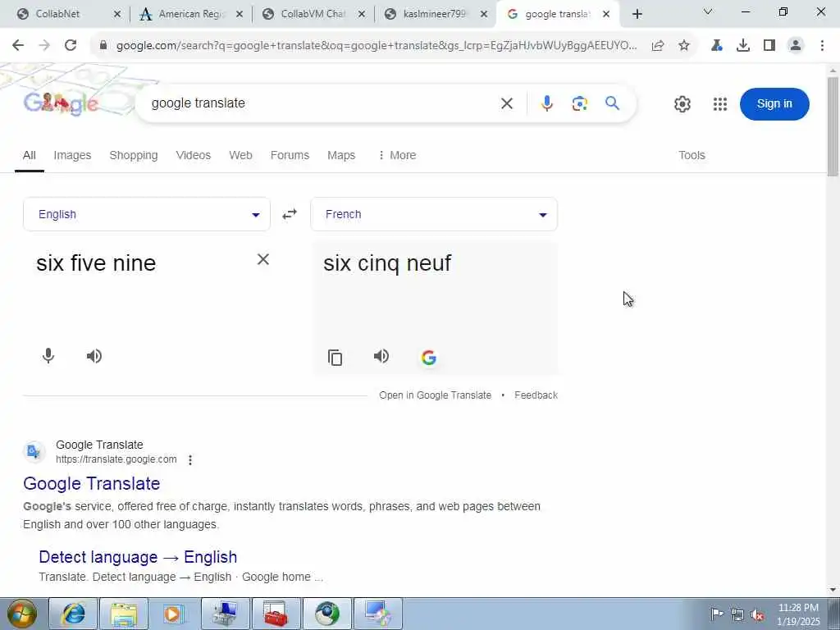Screen dimensions: 840x630
Task: Go back using browser back arrow
Action: pyautogui.click(x=18, y=46)
